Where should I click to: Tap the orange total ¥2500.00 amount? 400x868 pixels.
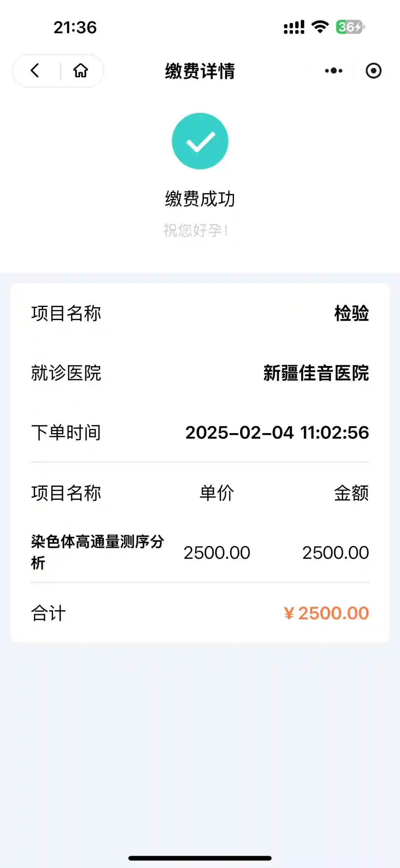[x=326, y=613]
